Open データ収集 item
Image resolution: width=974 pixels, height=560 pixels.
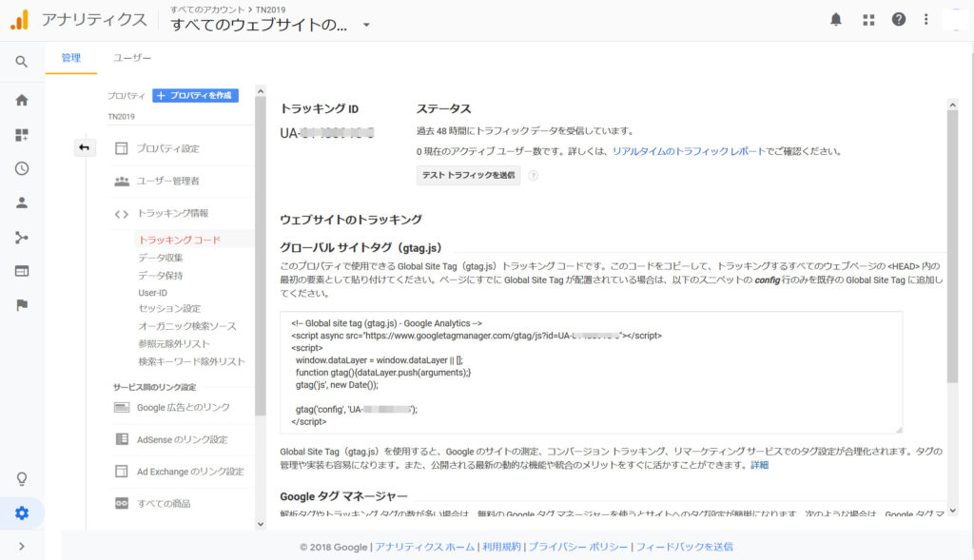click(x=160, y=258)
